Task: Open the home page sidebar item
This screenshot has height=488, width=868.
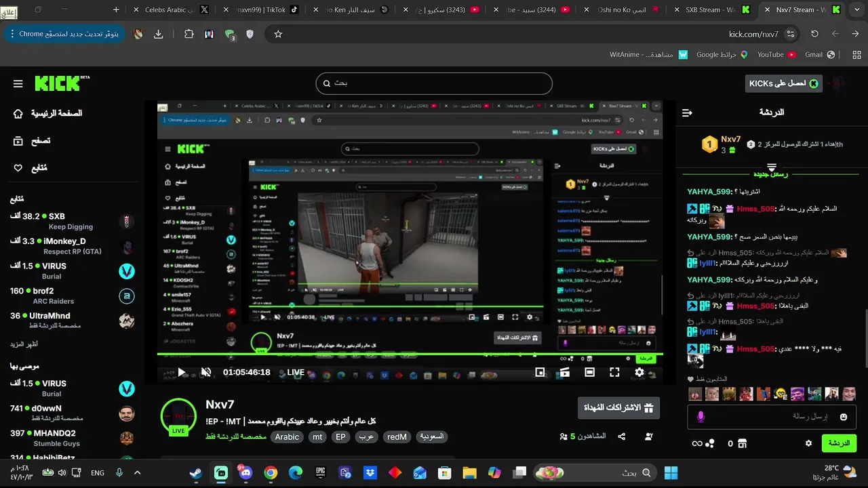Action: click(47, 113)
